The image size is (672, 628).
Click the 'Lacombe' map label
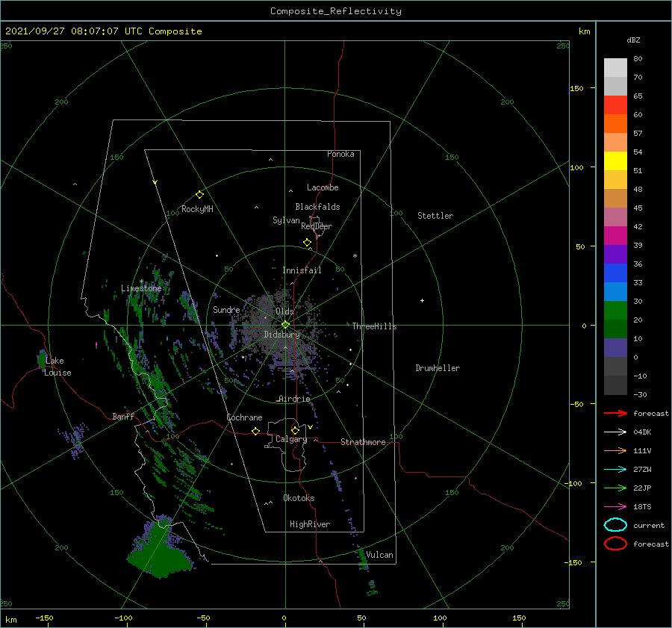click(x=323, y=187)
